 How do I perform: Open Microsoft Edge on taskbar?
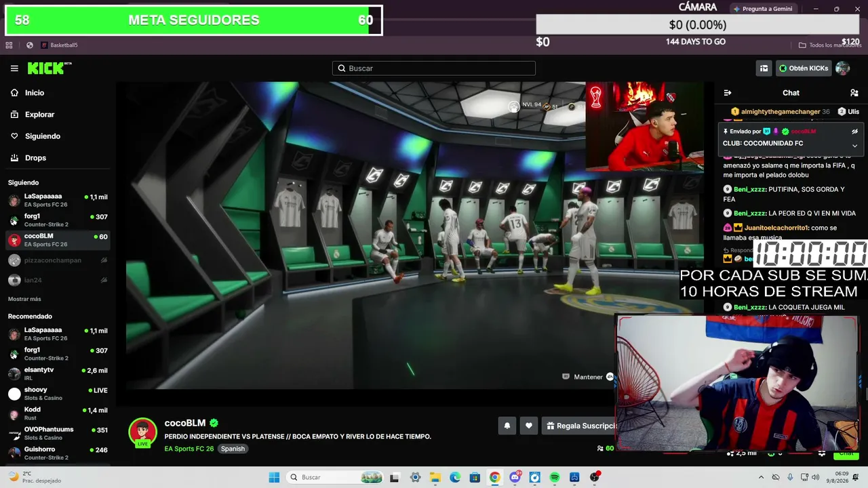[x=455, y=477]
